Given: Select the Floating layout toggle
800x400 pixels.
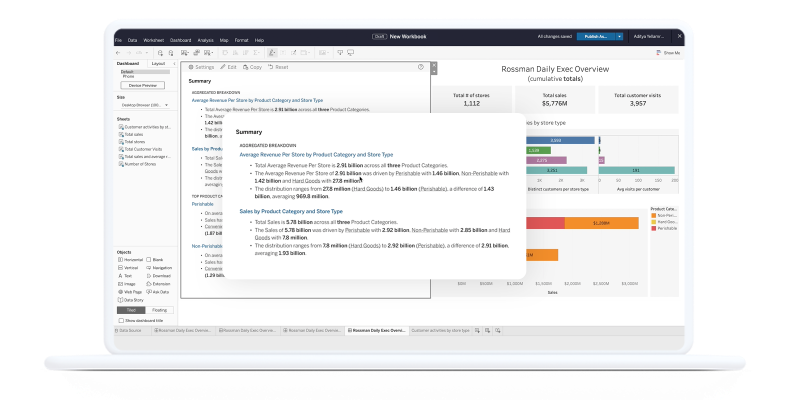Looking at the screenshot, I should (x=160, y=310).
